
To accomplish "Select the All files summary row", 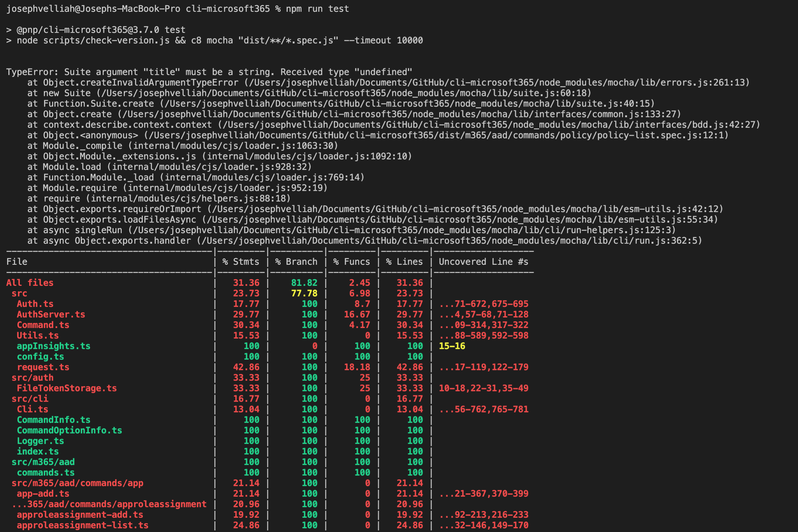I will click(29, 282).
